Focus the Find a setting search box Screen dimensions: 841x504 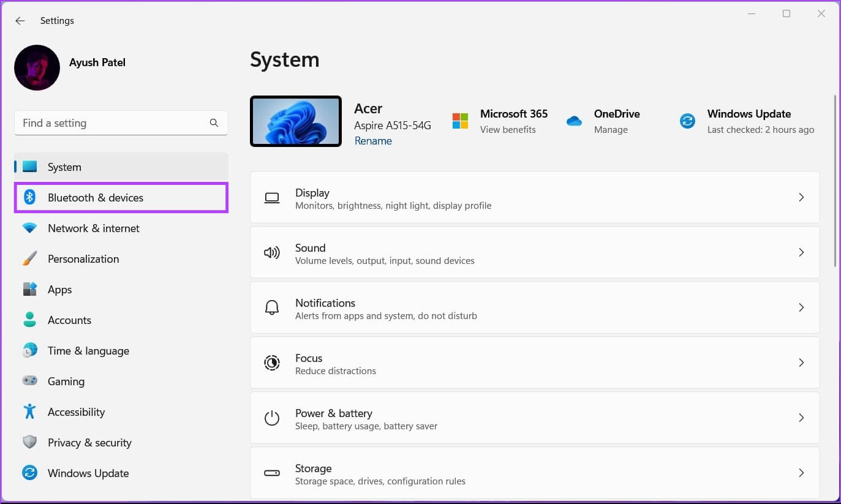[x=110, y=123]
